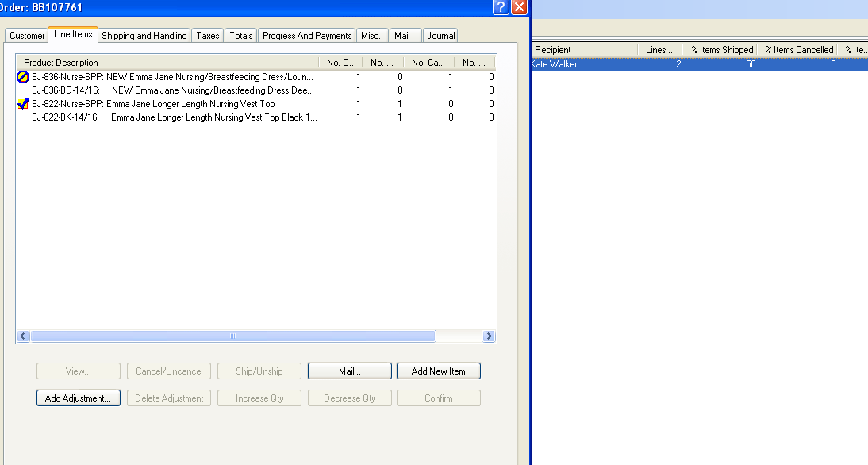The width and height of the screenshot is (868, 465).
Task: Open the Totals tab
Action: tap(241, 36)
